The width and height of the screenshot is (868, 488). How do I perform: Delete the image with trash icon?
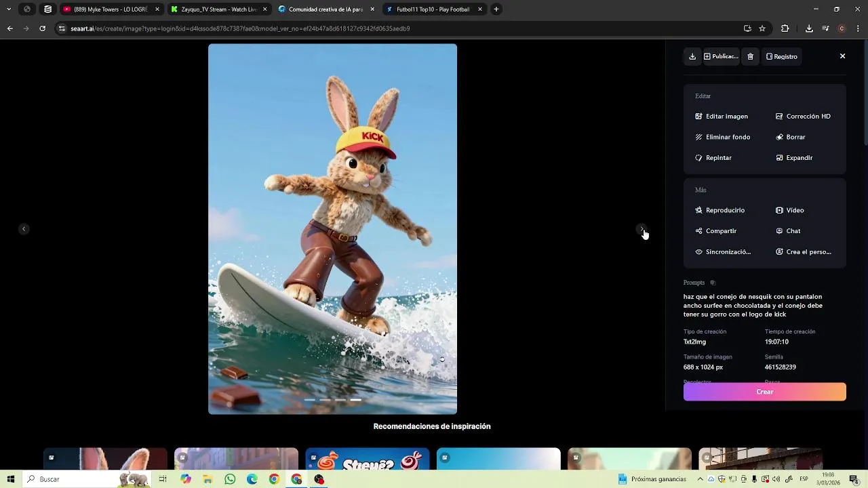pos(750,56)
